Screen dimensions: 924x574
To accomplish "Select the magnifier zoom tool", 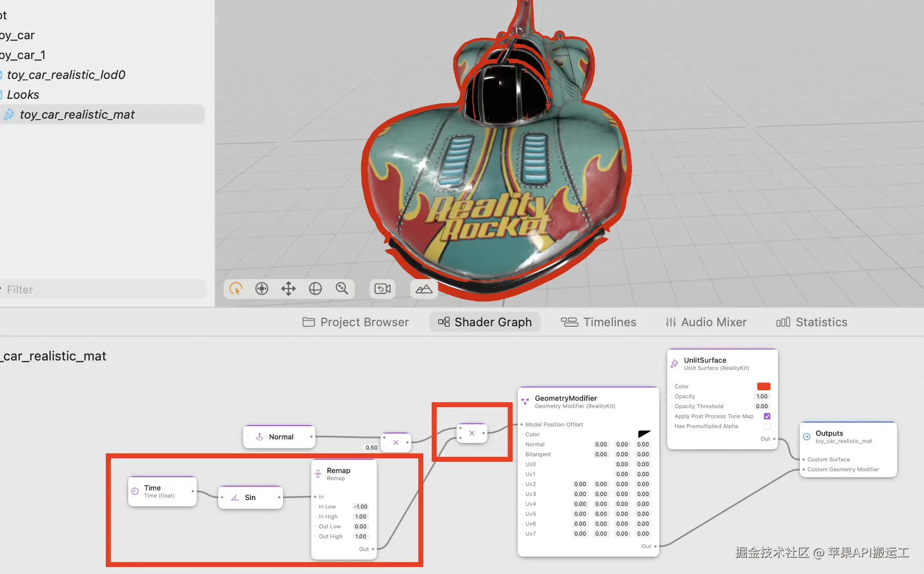I will [342, 288].
